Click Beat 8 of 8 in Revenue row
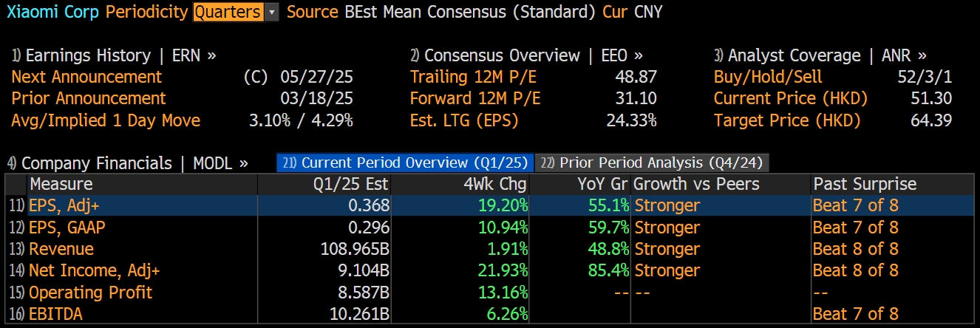 click(x=856, y=249)
